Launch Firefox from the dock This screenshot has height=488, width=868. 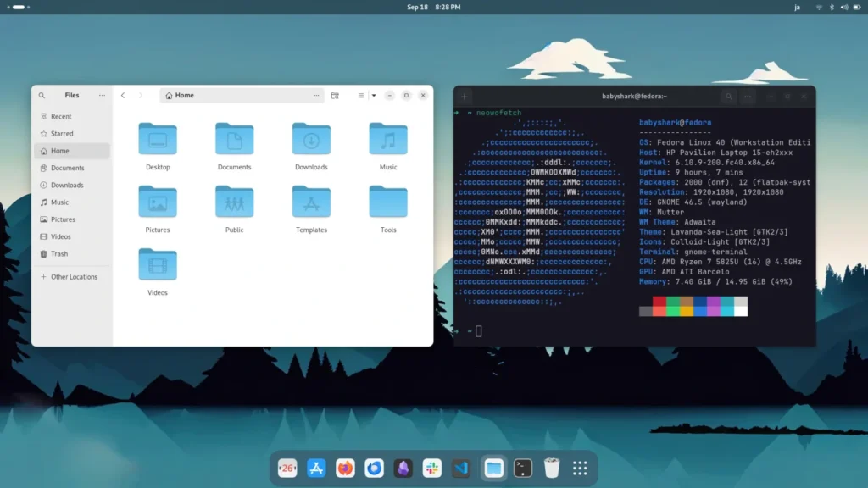pos(345,468)
